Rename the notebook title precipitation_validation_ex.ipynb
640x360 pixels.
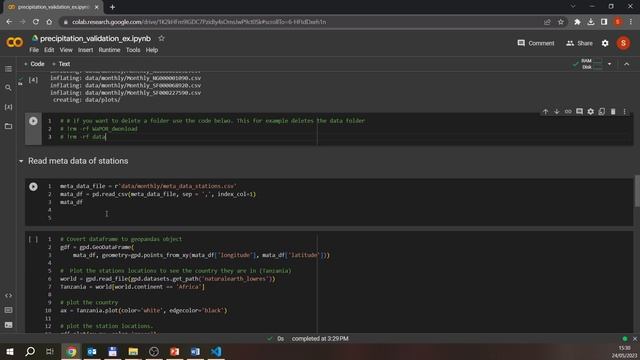coord(95,38)
